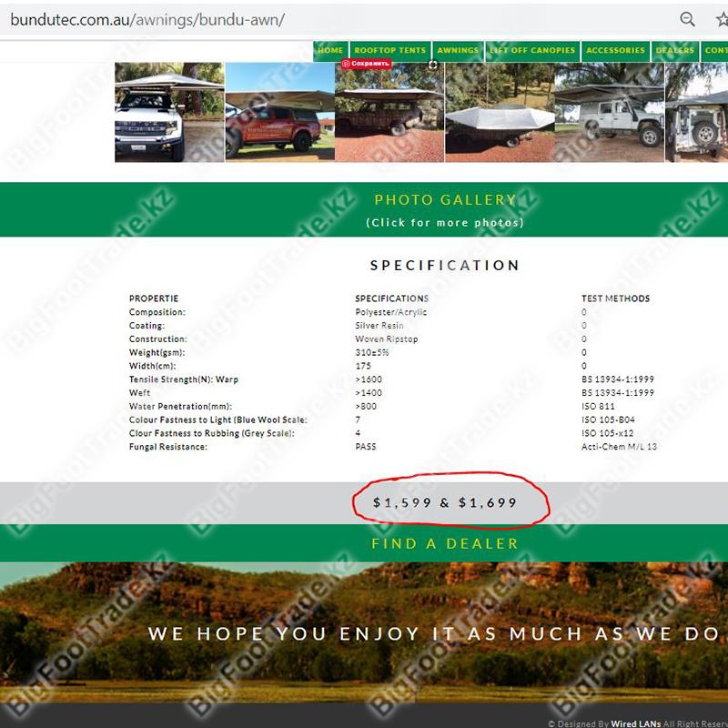Screen dimensions: 728x728
Task: Click 'Tensile Strength(N): Warp' label
Action: pos(184,379)
